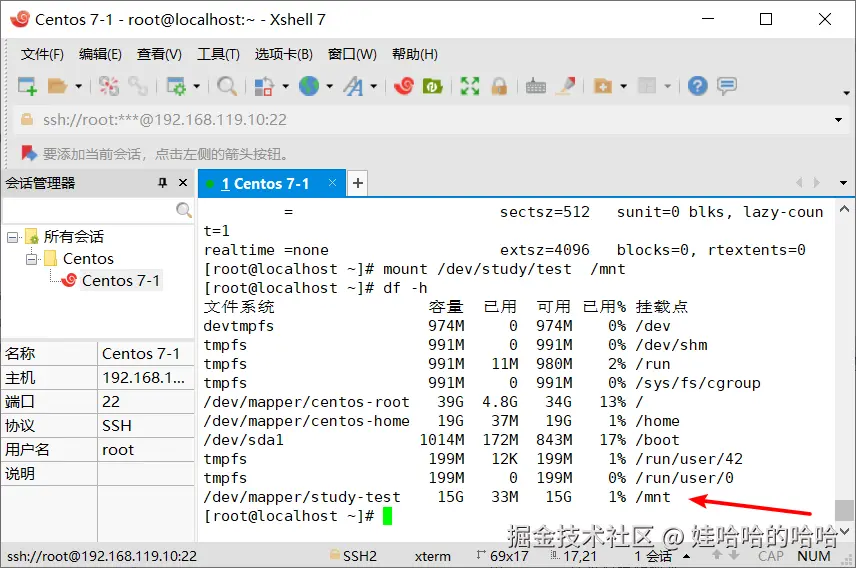This screenshot has width=856, height=568.
Task: Expand the Open Session folder dropdown arrow
Action: [78, 86]
